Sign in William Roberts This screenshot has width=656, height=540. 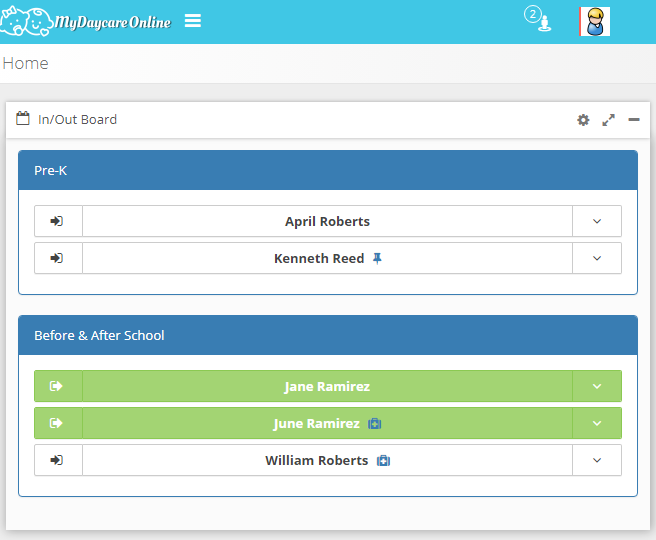(x=58, y=461)
